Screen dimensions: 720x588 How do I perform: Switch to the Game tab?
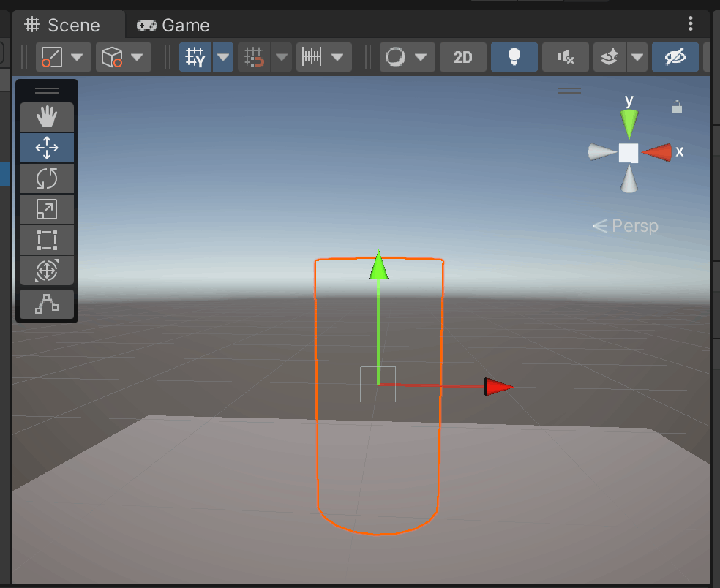pyautogui.click(x=173, y=26)
